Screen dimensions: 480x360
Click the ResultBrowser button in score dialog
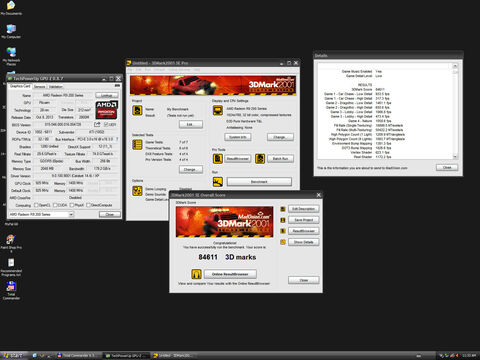point(303,231)
